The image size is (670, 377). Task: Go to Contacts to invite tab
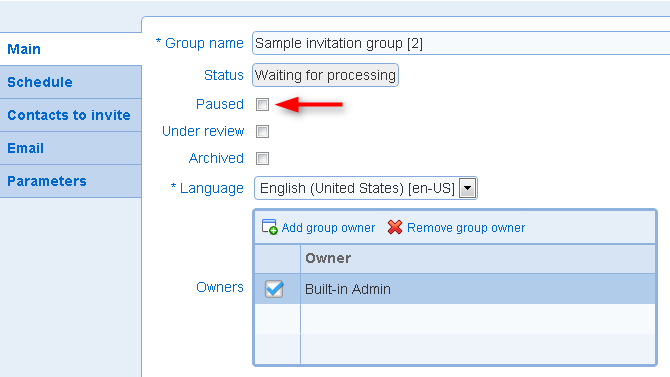71,115
